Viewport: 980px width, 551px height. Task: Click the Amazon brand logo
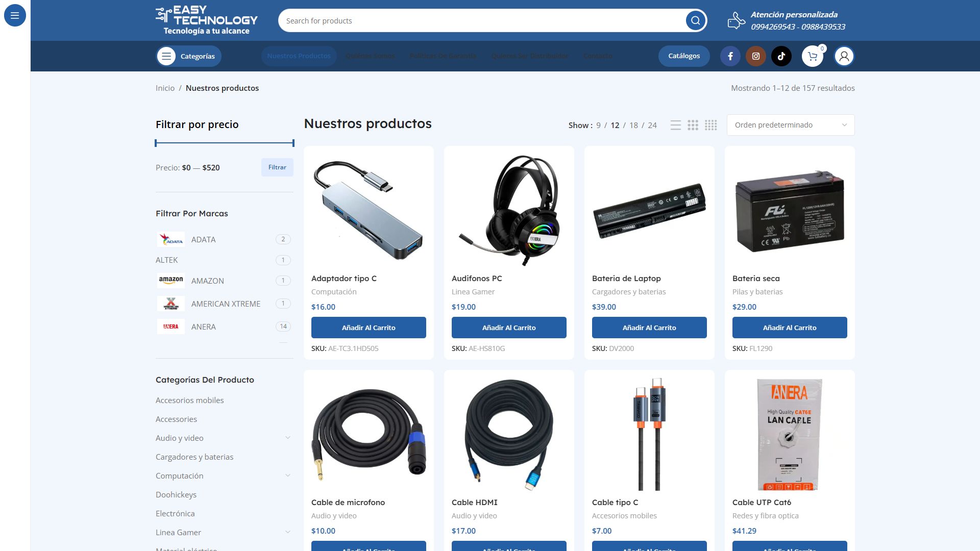[171, 281]
